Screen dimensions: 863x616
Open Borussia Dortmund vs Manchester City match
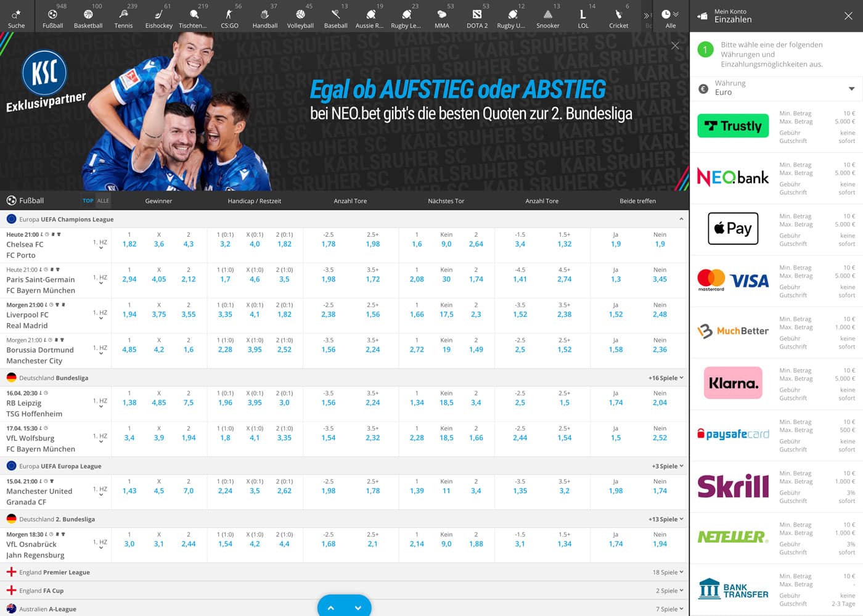tap(40, 355)
